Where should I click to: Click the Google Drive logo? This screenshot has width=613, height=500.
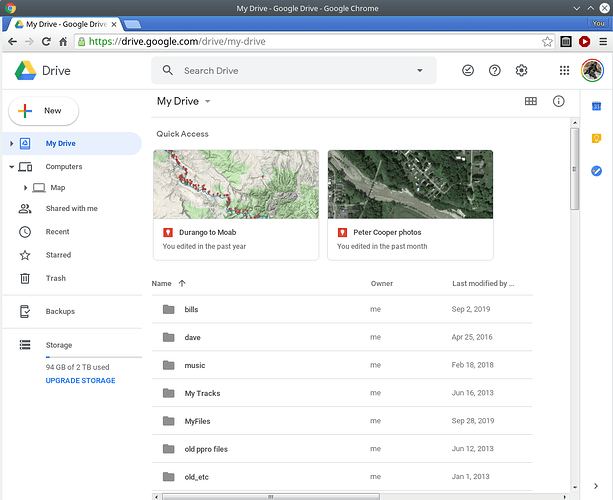(25, 71)
